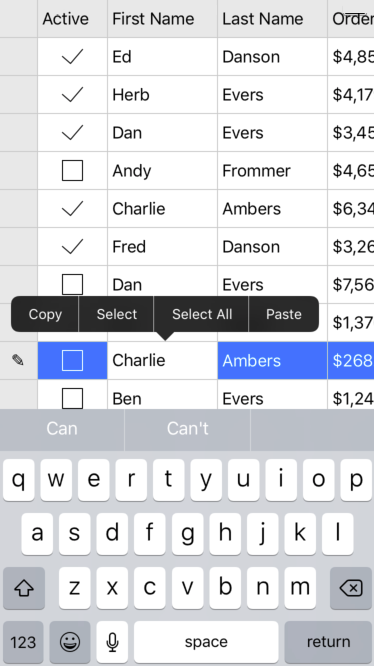Check the Active box for Ben Evers

pos(72,398)
